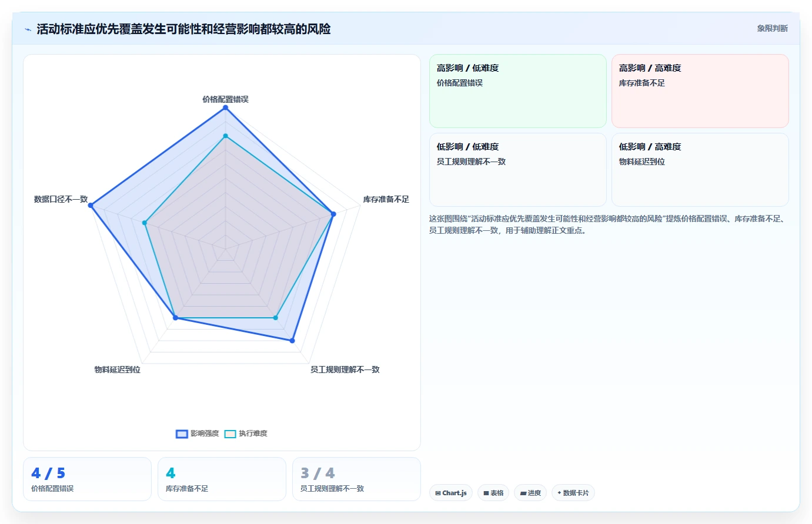Click the 执行难度 legend color box
This screenshot has height=524, width=812.
230,434
